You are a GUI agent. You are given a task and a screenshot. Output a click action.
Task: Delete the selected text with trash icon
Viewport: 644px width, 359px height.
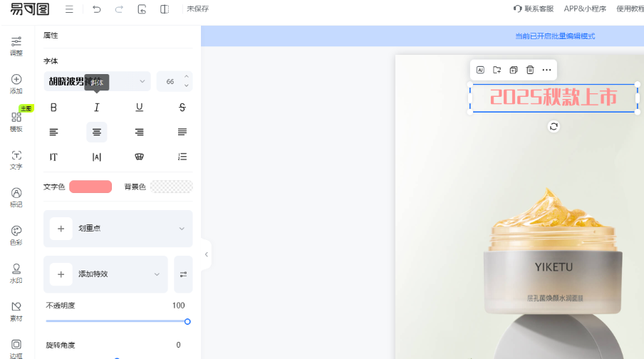[530, 70]
